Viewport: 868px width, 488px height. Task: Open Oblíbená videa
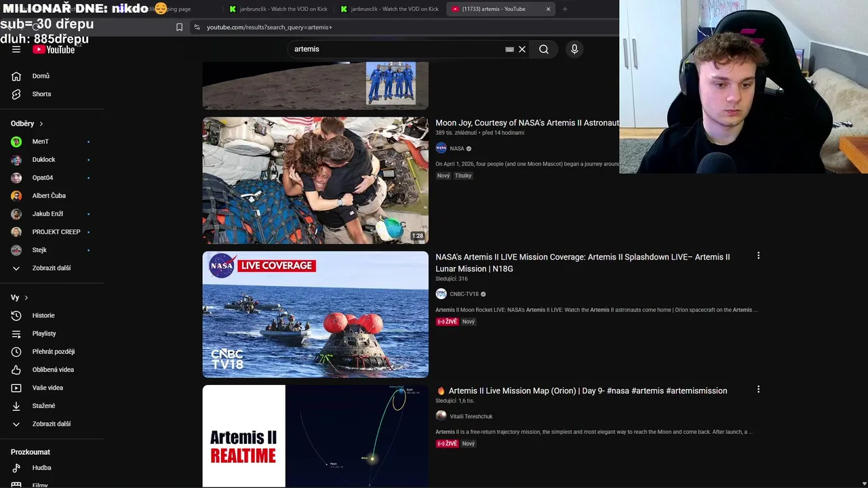(x=52, y=369)
